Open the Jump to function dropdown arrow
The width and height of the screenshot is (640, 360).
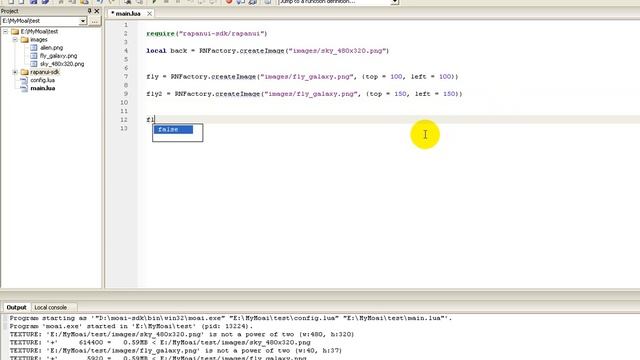(x=395, y=2)
